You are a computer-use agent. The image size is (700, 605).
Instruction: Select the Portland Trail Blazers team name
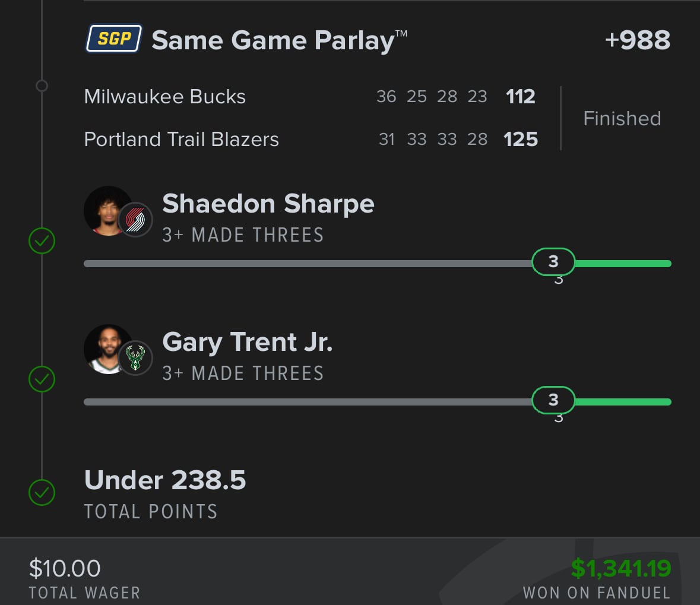click(x=181, y=140)
